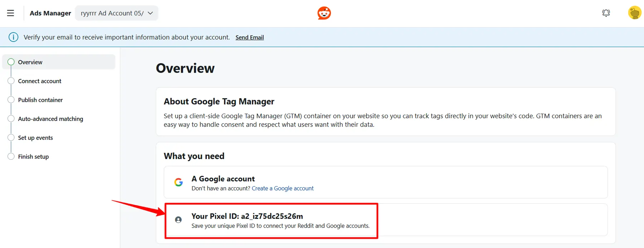Open the hamburger navigation menu
The width and height of the screenshot is (644, 248).
coord(11,13)
